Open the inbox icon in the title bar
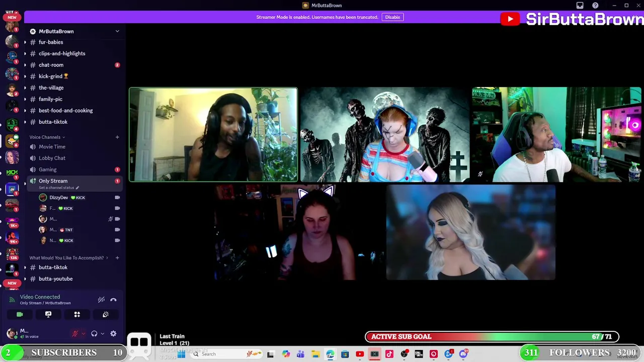The width and height of the screenshot is (644, 362). [580, 6]
